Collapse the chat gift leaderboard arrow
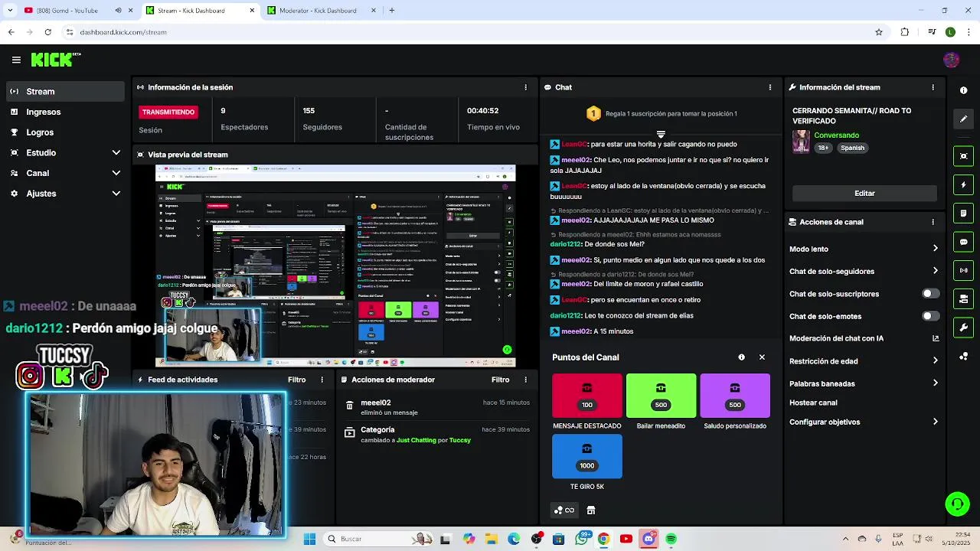 click(661, 135)
